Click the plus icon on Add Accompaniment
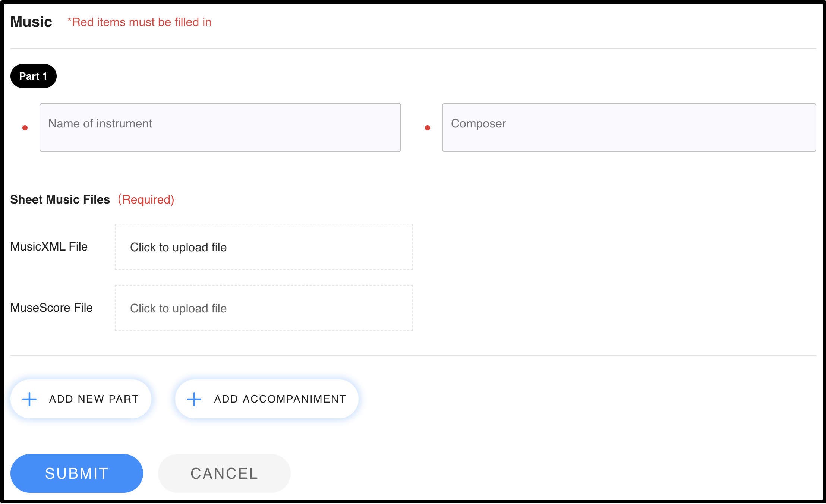Image resolution: width=826 pixels, height=504 pixels. [194, 399]
